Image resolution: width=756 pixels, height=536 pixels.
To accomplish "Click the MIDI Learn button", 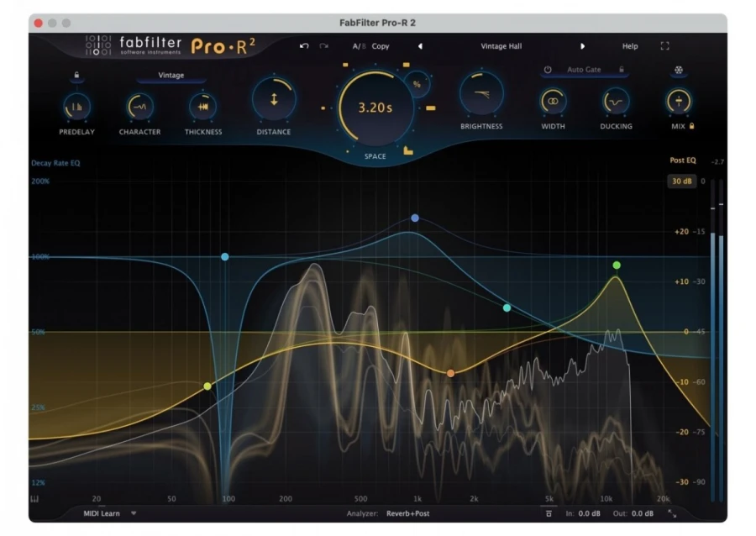I will tap(102, 513).
